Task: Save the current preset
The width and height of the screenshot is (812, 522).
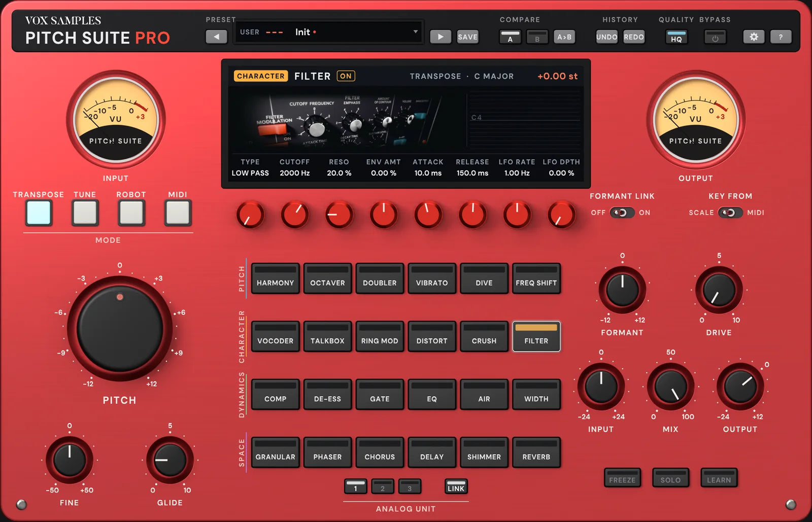Action: pos(467,37)
